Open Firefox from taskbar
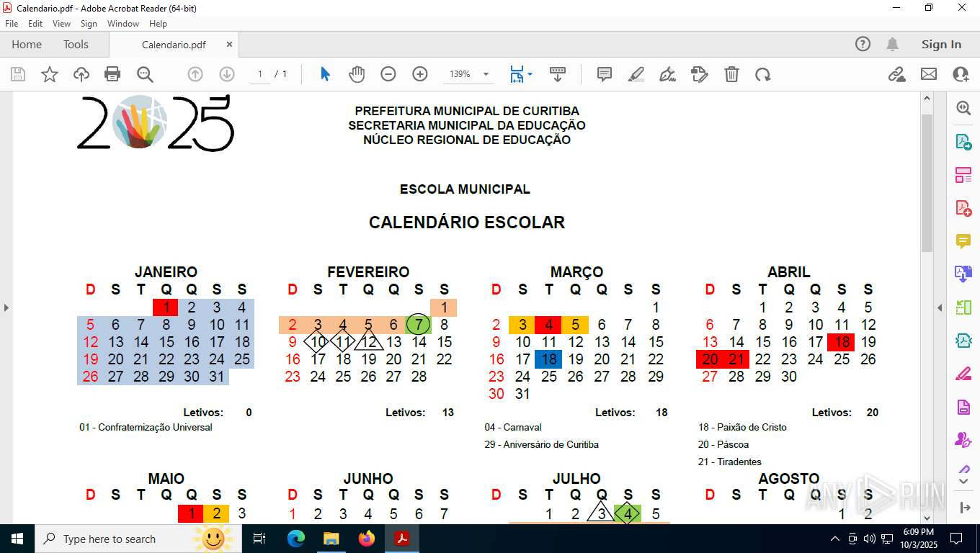This screenshot has width=980, height=553. tap(366, 539)
